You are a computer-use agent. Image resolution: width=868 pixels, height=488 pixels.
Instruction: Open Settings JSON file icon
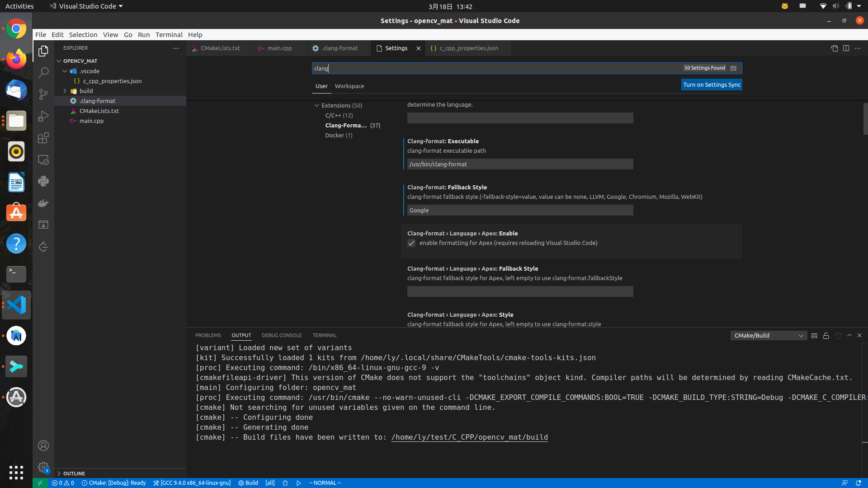pyautogui.click(x=834, y=48)
